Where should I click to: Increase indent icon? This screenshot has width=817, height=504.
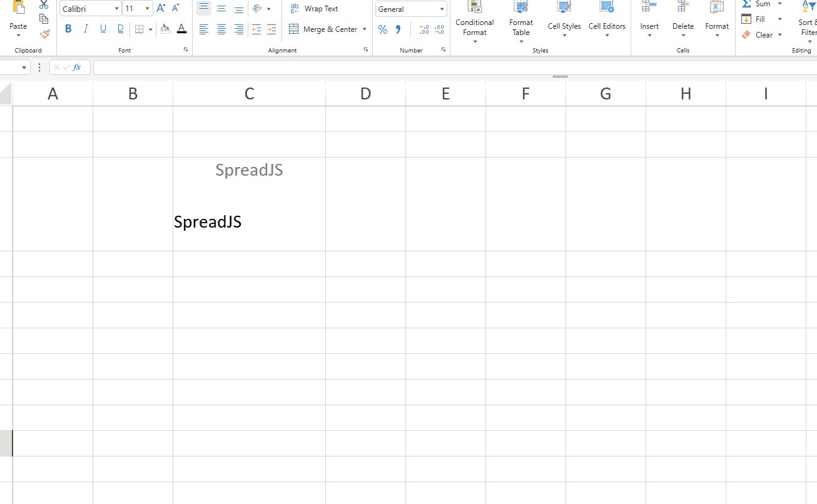271,29
